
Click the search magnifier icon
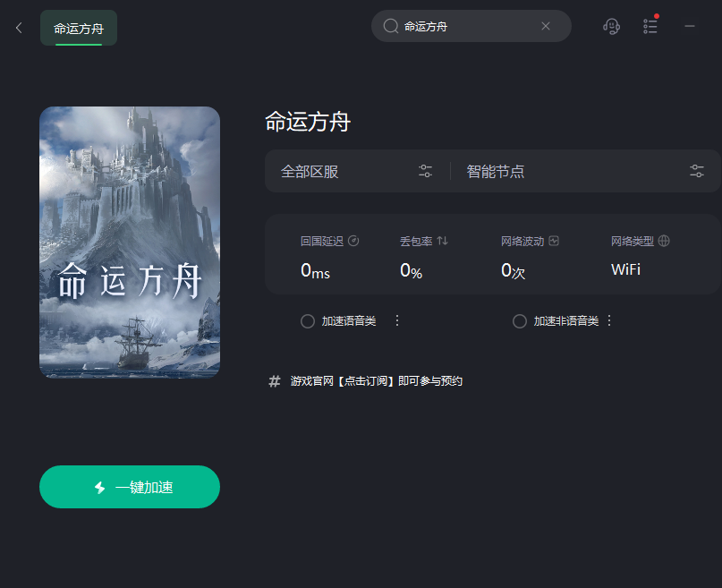click(x=391, y=26)
